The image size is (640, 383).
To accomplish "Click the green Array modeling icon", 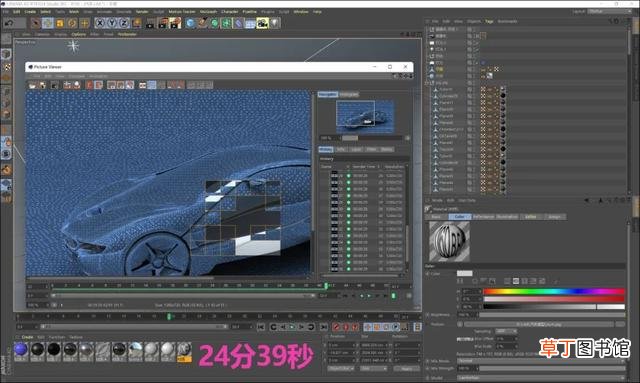I will pos(227,23).
